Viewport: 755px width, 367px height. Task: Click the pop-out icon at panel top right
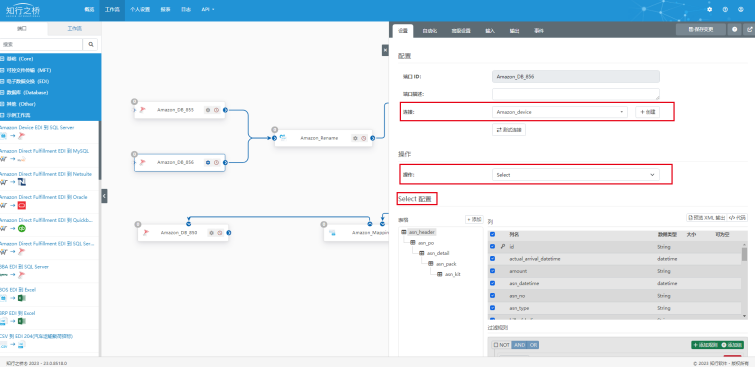(749, 29)
